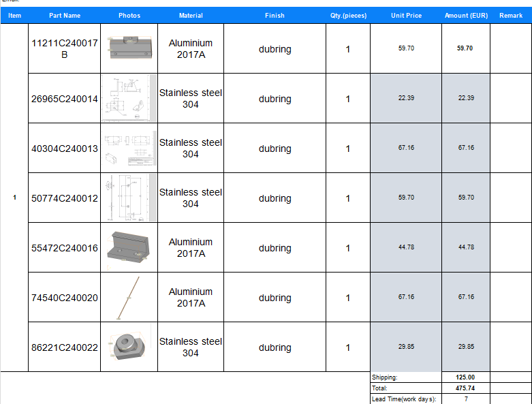Select the merged Item number 1 cell

point(14,198)
